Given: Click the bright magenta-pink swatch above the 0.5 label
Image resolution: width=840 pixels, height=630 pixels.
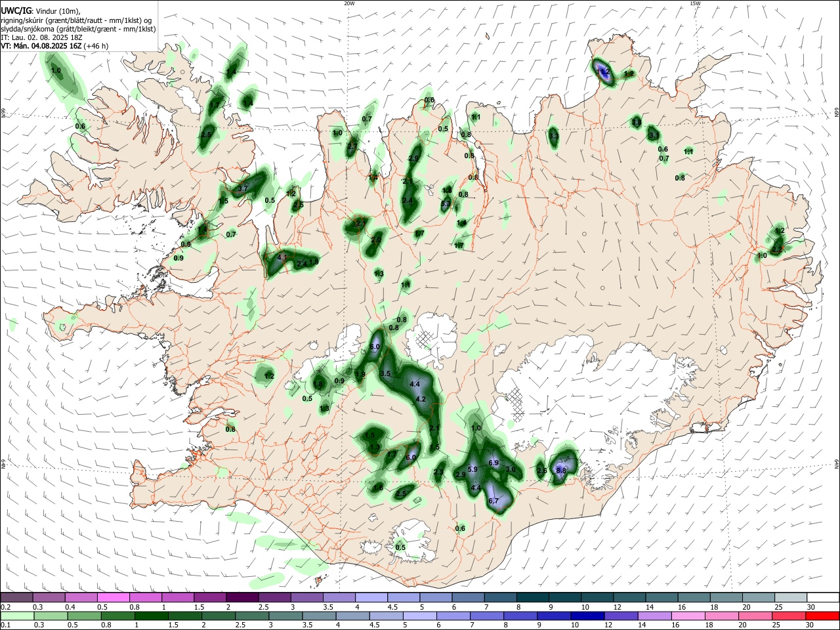Looking at the screenshot, I should 113,597.
